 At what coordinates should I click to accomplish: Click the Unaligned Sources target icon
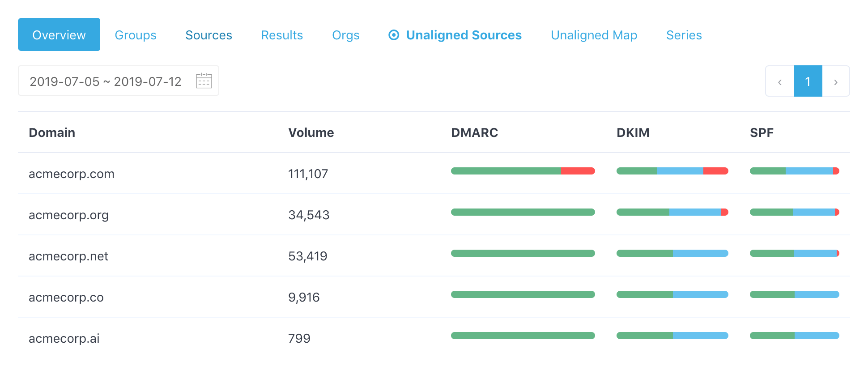coord(394,35)
